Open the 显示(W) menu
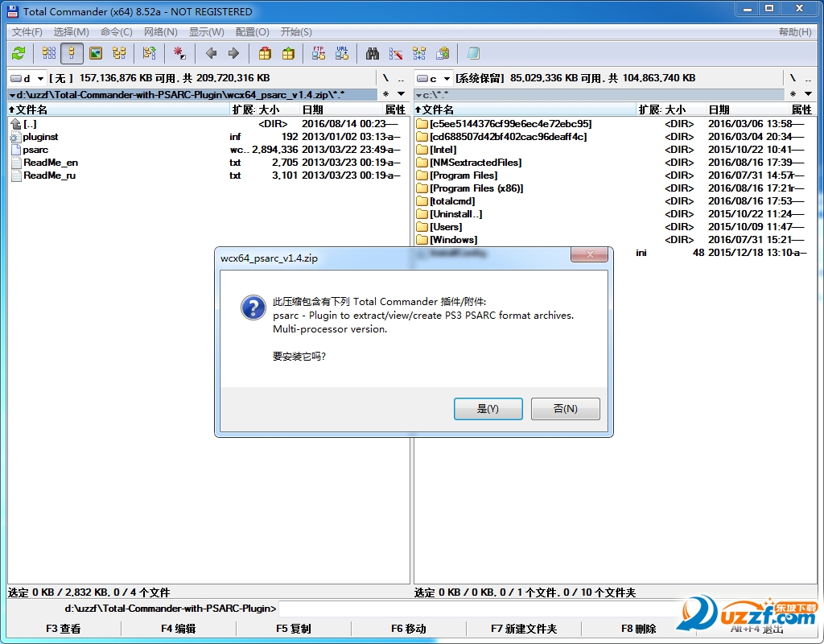Screen dimensions: 824x644 pos(207,32)
